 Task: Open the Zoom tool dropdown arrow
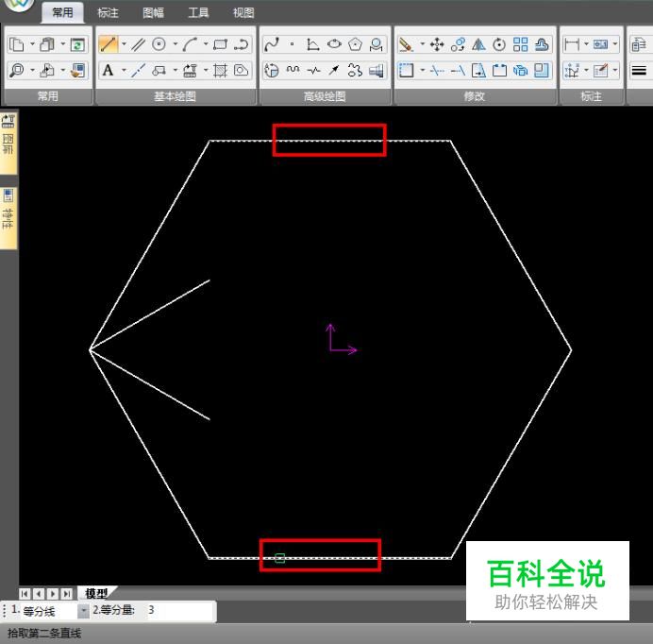click(x=32, y=70)
